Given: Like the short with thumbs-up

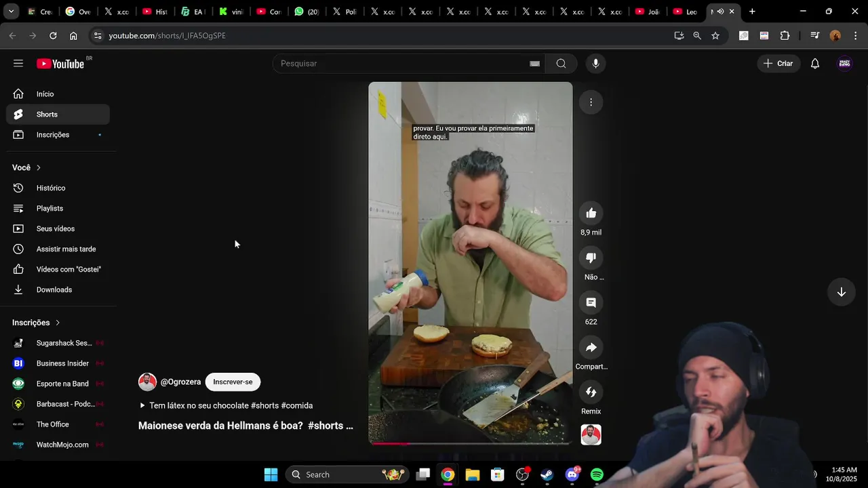Looking at the screenshot, I should point(591,213).
